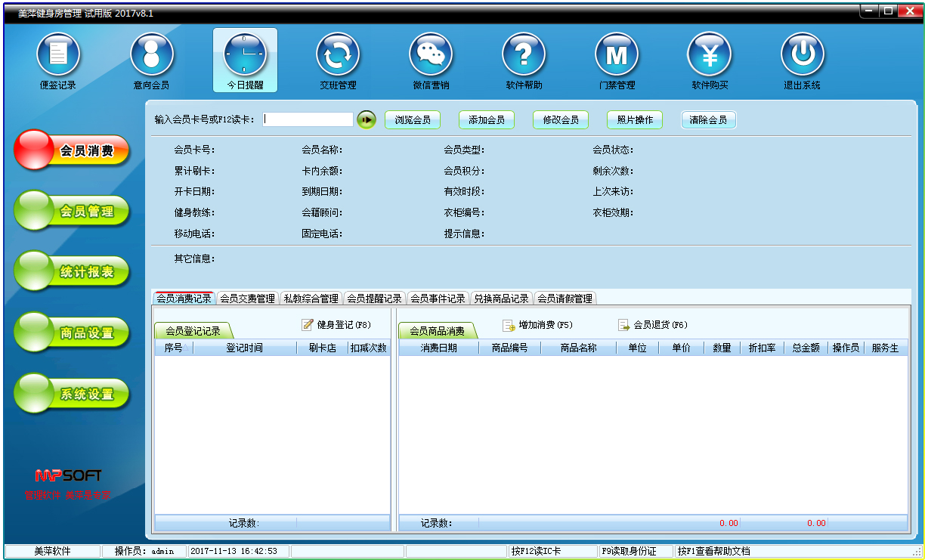Click the member card number input field
Screen dimensions: 925x560
tap(306, 119)
